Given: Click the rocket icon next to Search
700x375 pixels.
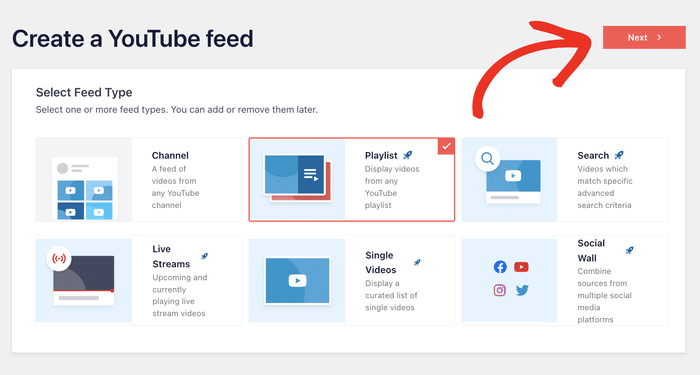Looking at the screenshot, I should click(619, 155).
